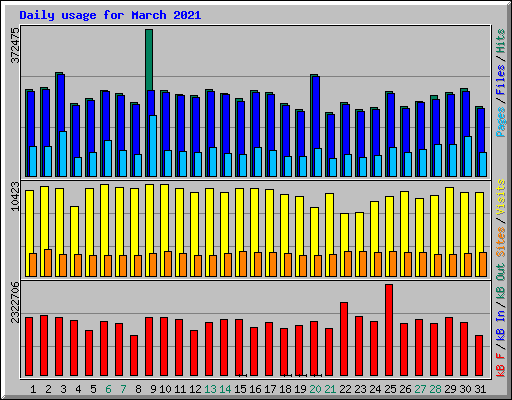Click day 29 on the x-axis
512x400 pixels.
point(450,389)
